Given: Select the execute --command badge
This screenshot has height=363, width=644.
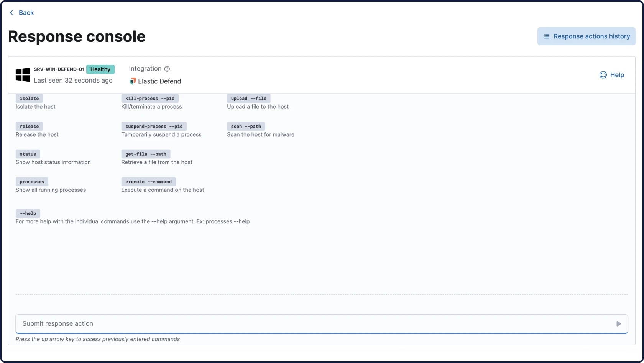Looking at the screenshot, I should (x=149, y=182).
